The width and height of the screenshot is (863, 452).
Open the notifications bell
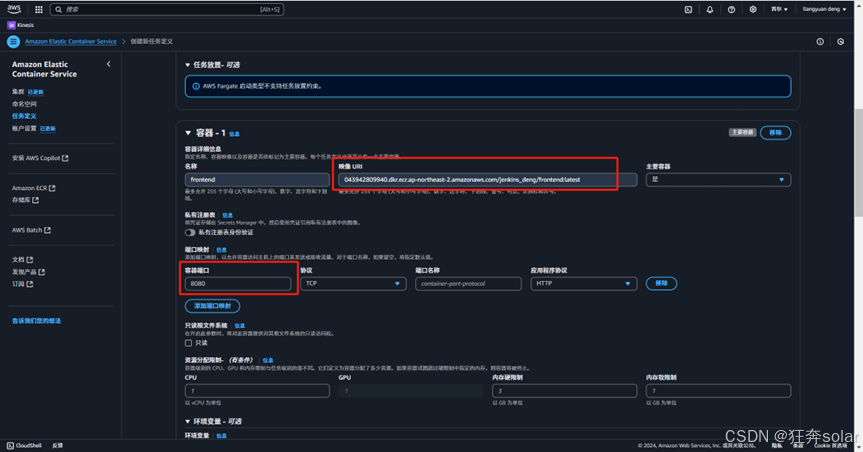point(709,9)
